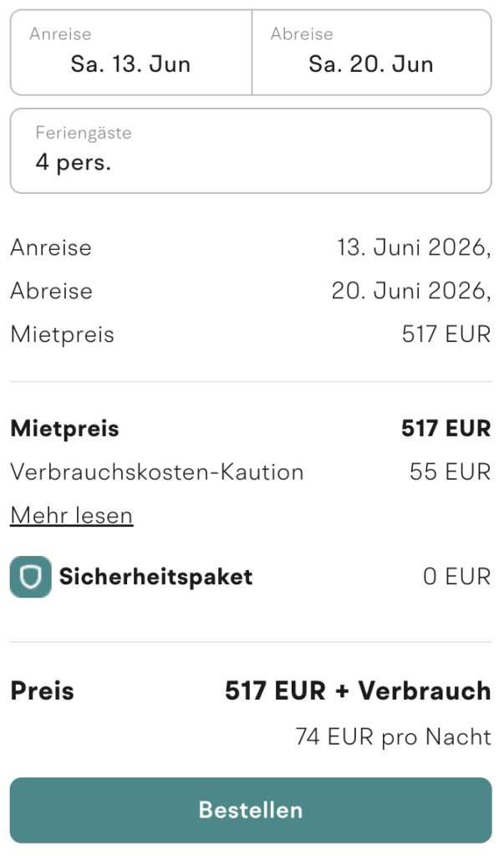The height and width of the screenshot is (856, 504).
Task: Select the "Sa. 13. Jun" arrival date
Action: pos(130,63)
